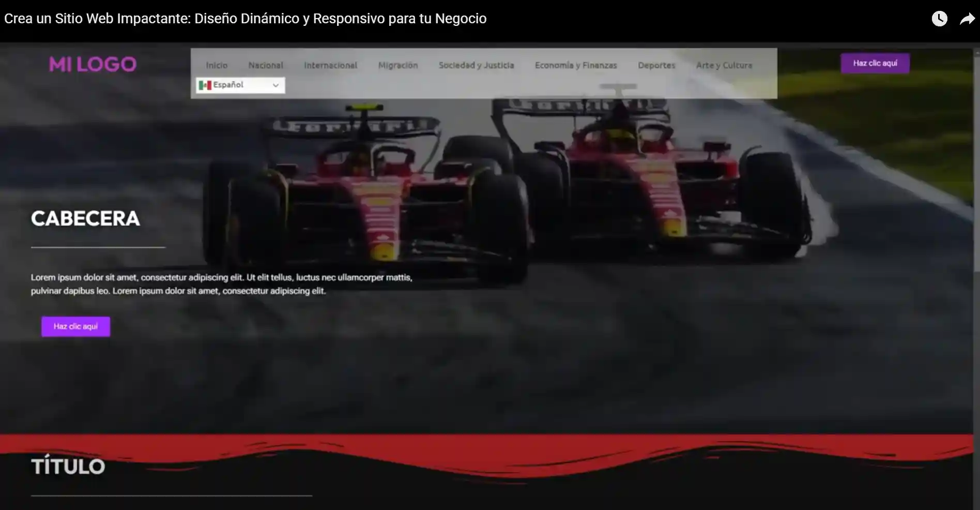Click the top-right Haz clic aquí button
980x510 pixels.
click(875, 63)
